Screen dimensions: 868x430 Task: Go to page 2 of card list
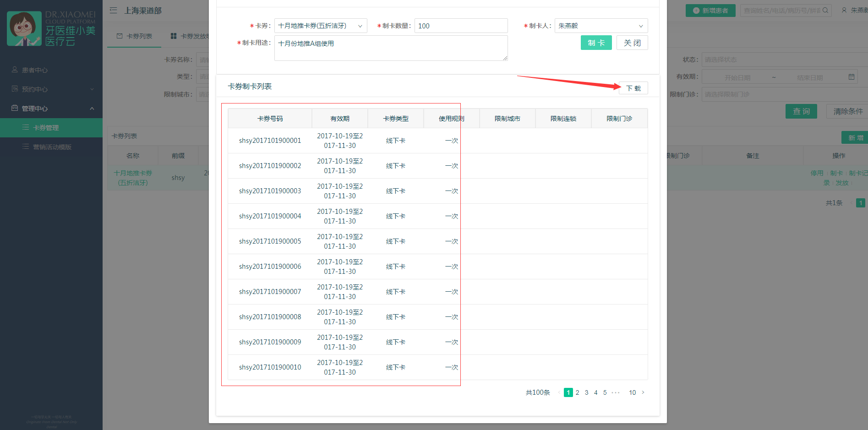(578, 392)
